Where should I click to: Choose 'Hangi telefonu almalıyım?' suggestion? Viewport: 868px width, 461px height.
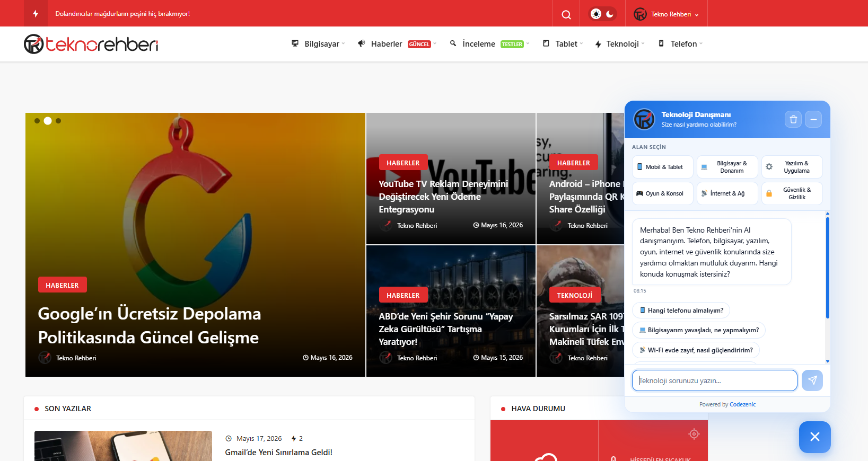click(x=681, y=311)
